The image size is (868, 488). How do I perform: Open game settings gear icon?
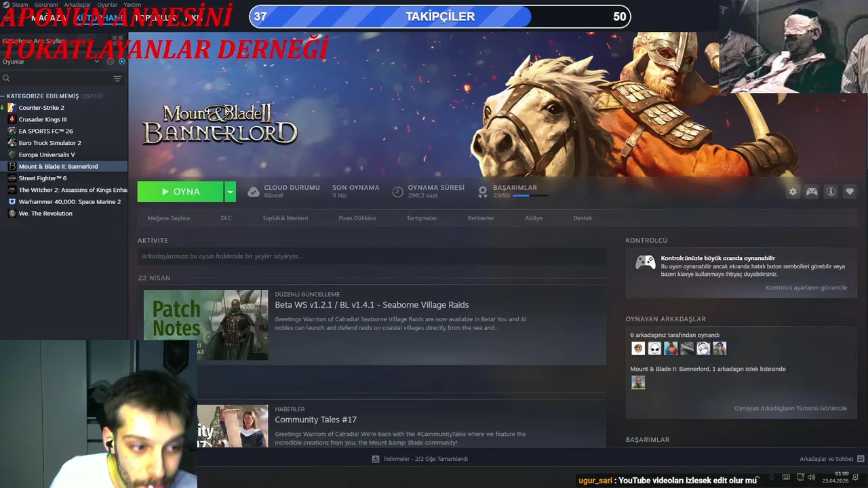[793, 192]
